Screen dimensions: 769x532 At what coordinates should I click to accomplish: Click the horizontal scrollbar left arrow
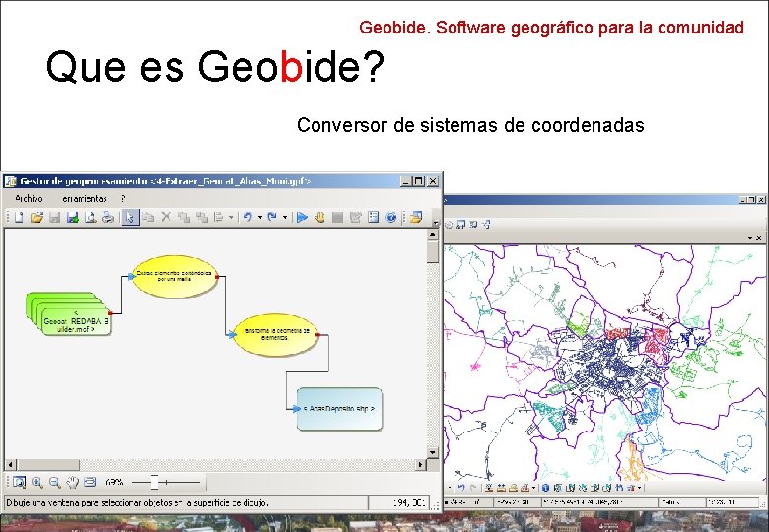click(11, 464)
